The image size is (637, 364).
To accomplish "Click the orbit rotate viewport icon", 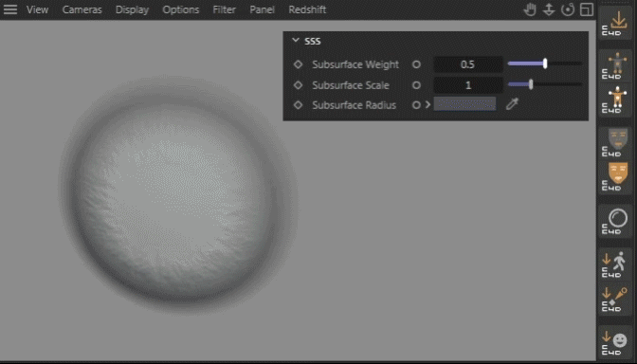I will [568, 9].
